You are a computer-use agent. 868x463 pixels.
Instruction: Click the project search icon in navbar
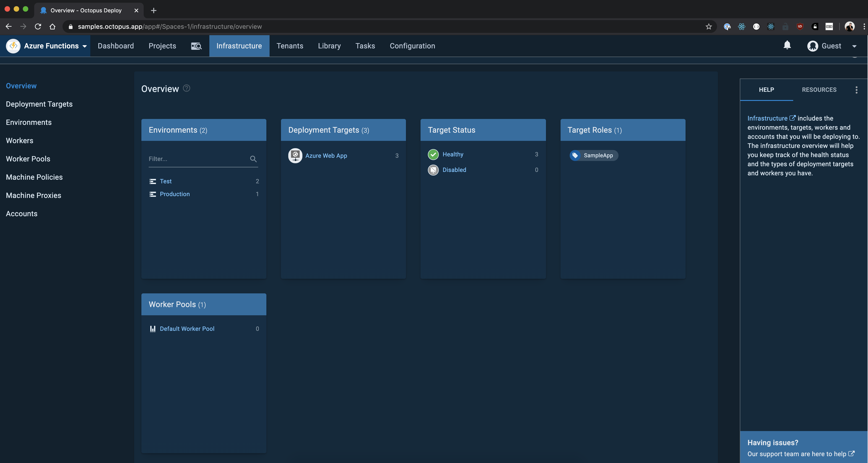pos(196,46)
